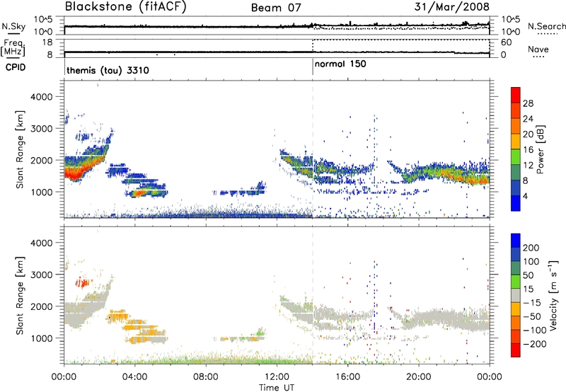
Task: Select '1000' on the power panel range axis
Action: coord(41,192)
